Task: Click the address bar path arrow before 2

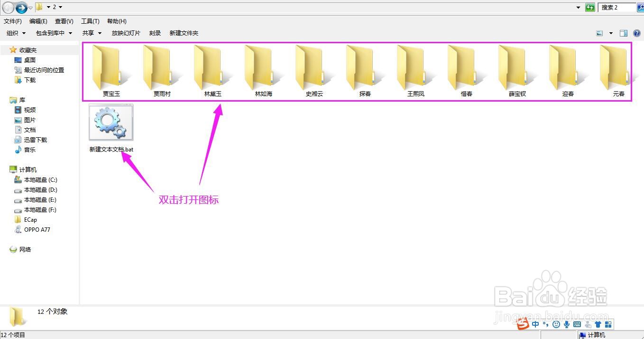Action: pos(48,7)
